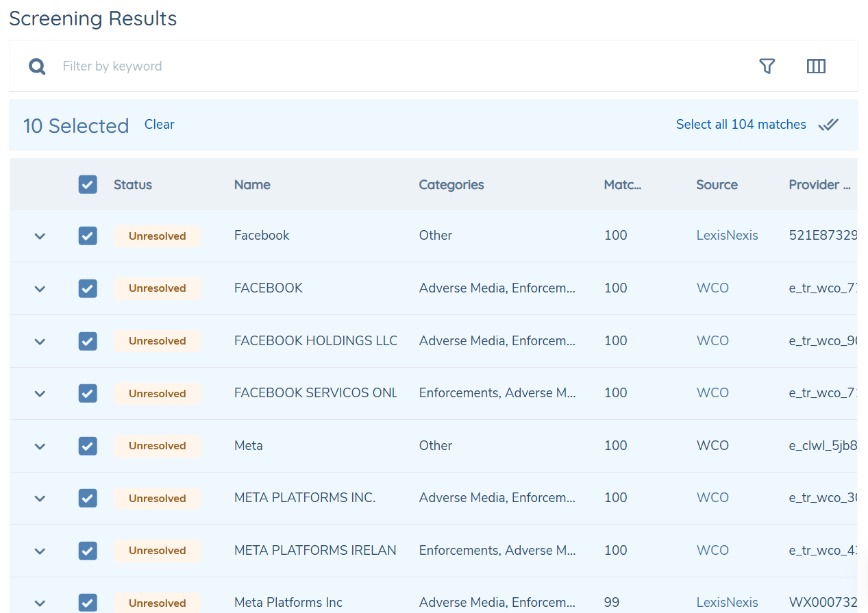Open the filter funnel icon
Screen dimensions: 868x613
click(767, 66)
